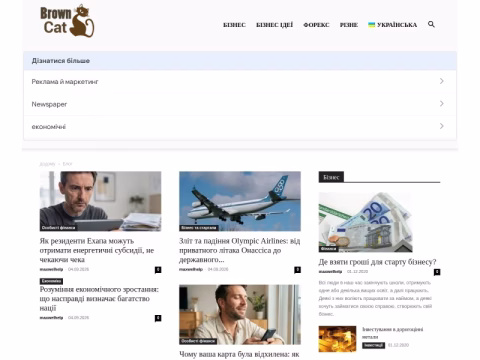Click the airplane thumbnail image
This screenshot has width=480, height=360.
[x=240, y=201]
